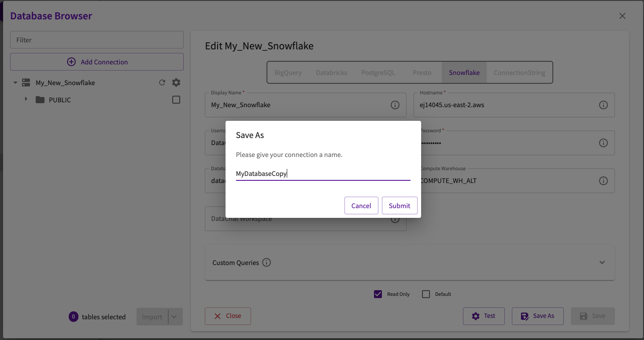The height and width of the screenshot is (340, 644).
Task: Click the "Save As" dialog title
Action: click(x=250, y=135)
